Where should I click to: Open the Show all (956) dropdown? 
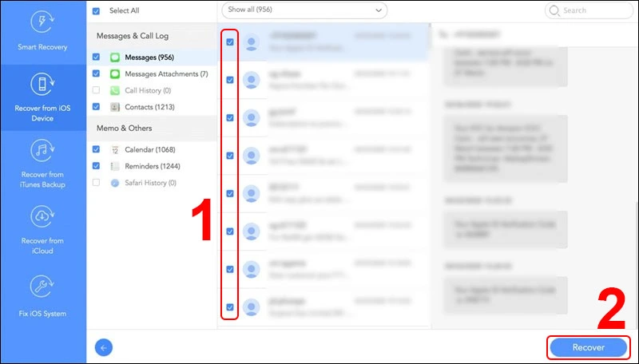pos(304,10)
